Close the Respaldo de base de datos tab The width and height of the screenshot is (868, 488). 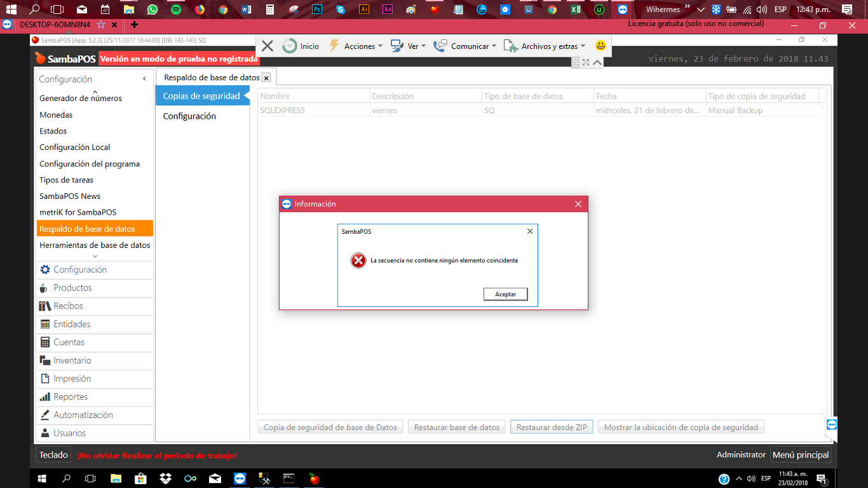pyautogui.click(x=266, y=78)
